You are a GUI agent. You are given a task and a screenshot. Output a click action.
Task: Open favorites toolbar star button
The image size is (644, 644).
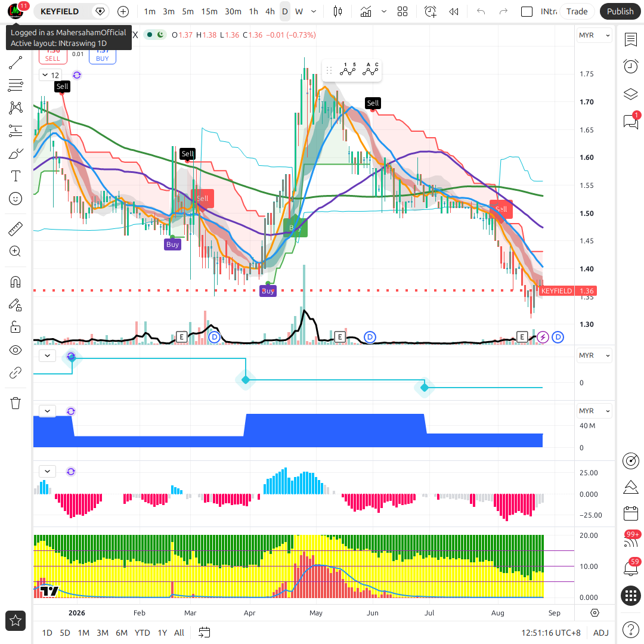(16, 621)
